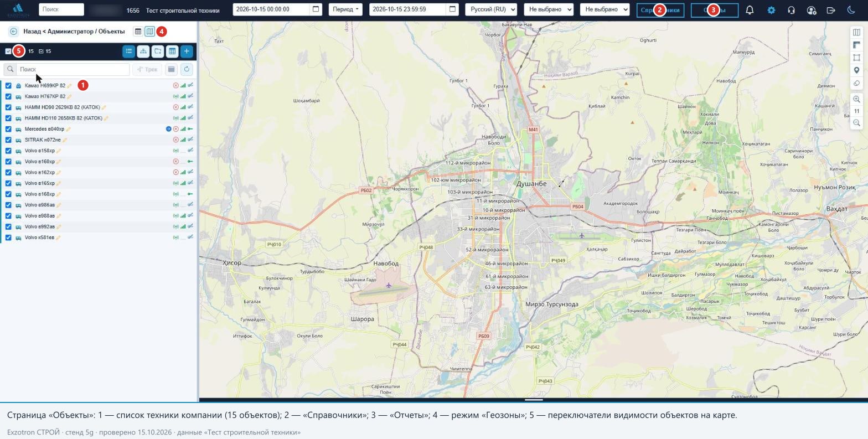This screenshot has height=439, width=868.
Task: Toggle the Volvo в158хр checkbox
Action: pos(8,151)
